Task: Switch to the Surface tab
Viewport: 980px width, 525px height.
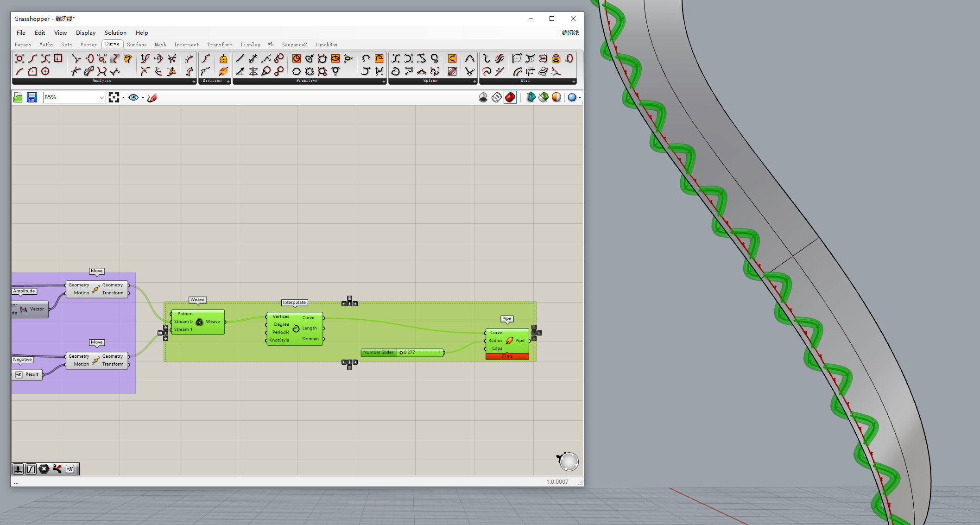Action: pyautogui.click(x=137, y=45)
